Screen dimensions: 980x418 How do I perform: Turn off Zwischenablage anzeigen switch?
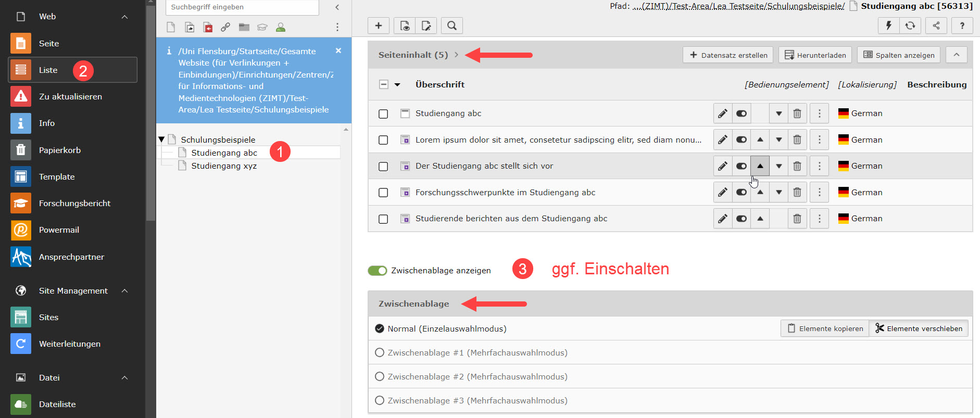pyautogui.click(x=378, y=271)
